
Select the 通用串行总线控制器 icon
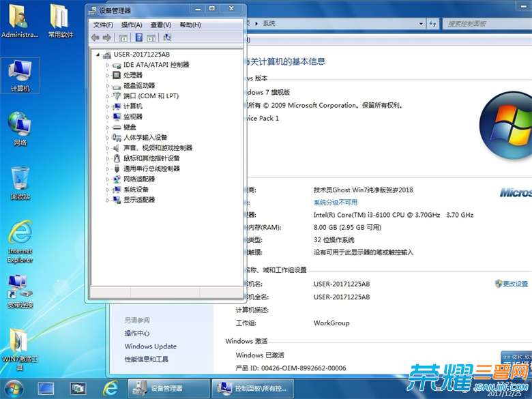(x=117, y=168)
